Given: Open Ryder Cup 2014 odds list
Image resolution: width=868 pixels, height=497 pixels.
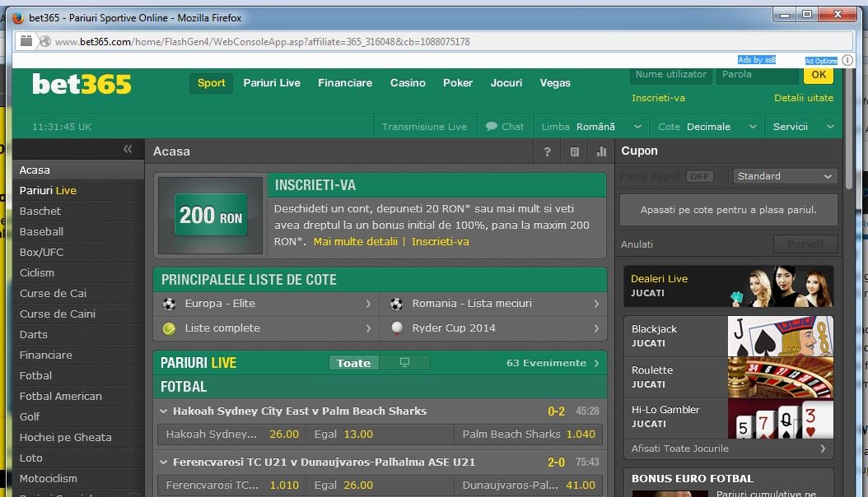Looking at the screenshot, I should tap(494, 328).
